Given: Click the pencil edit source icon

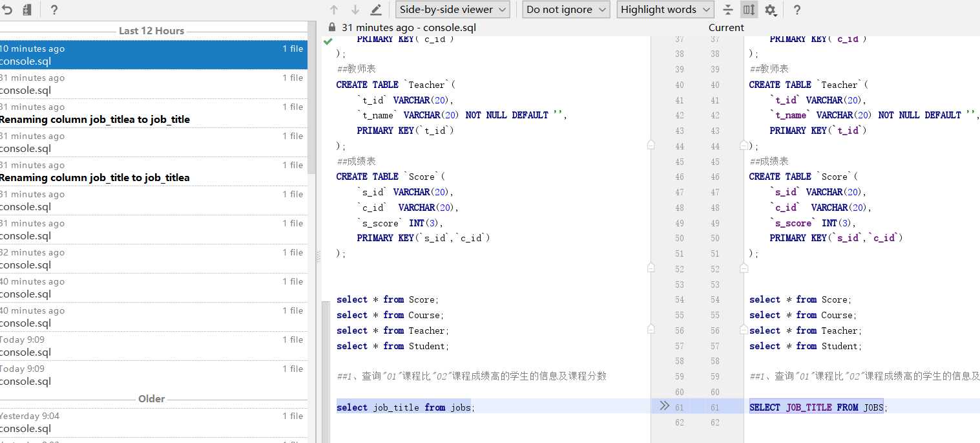Looking at the screenshot, I should tap(376, 10).
